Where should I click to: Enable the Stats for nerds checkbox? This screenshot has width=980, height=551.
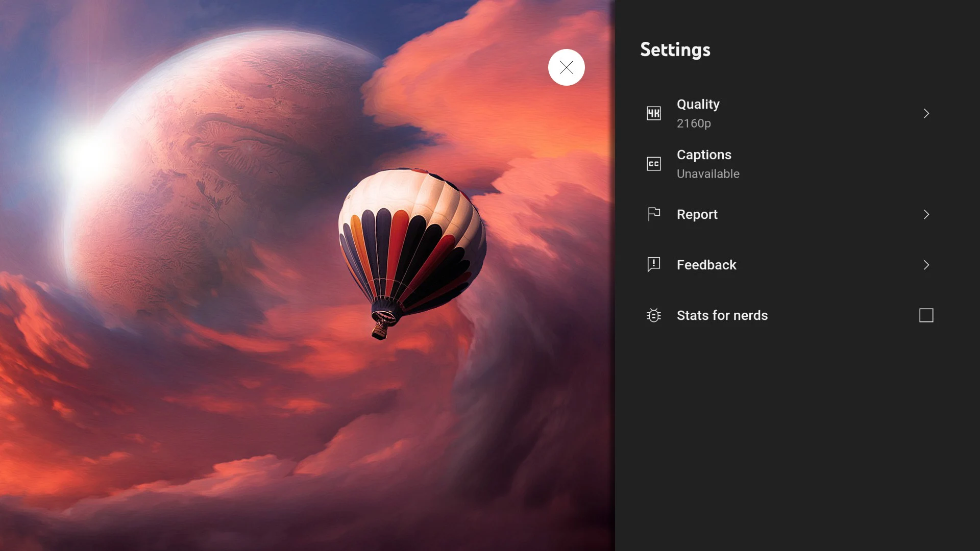click(926, 315)
